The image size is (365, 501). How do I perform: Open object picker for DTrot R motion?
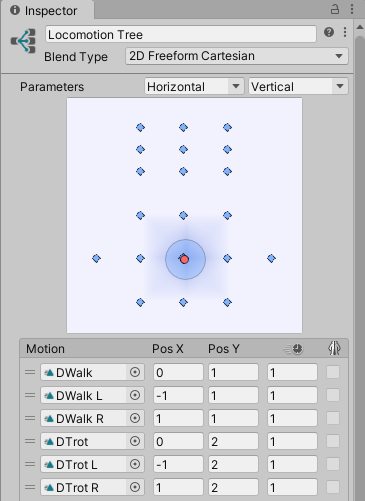135,487
